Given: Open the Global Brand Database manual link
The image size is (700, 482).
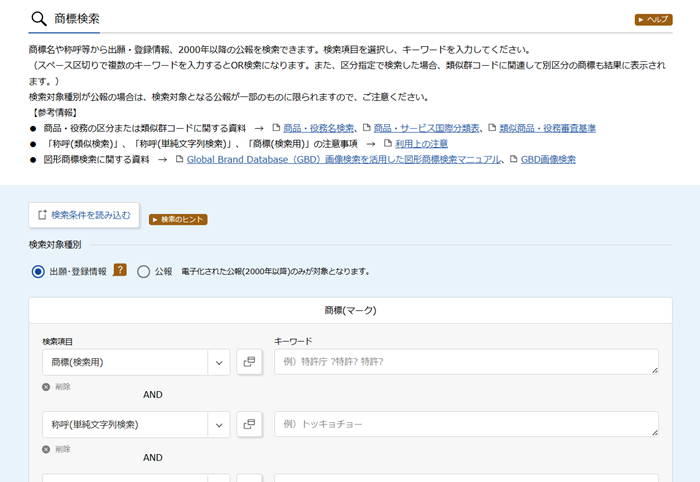Looking at the screenshot, I should pyautogui.click(x=344, y=159).
